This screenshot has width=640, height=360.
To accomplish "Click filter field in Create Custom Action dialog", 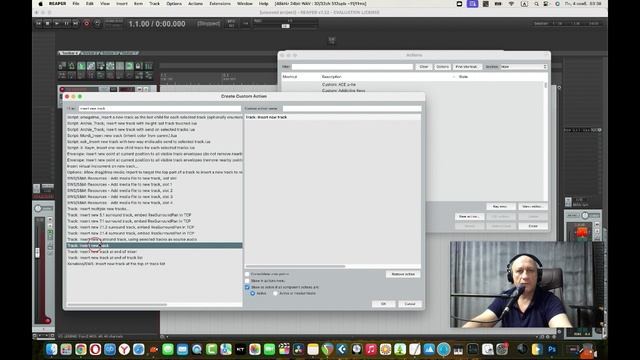I will pyautogui.click(x=160, y=109).
